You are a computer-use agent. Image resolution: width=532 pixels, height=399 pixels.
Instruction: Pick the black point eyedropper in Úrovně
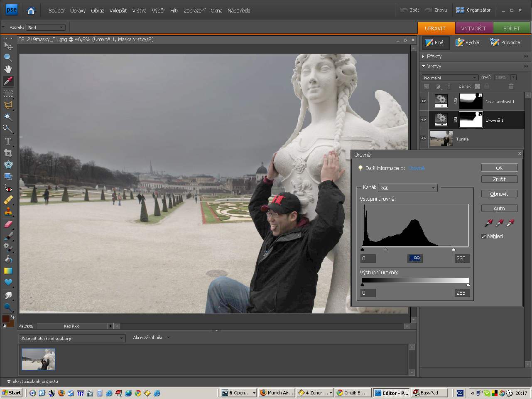(x=488, y=223)
